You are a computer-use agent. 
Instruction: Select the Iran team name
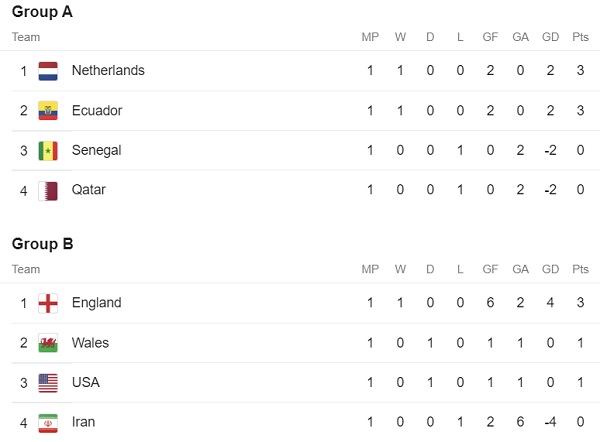coord(83,422)
